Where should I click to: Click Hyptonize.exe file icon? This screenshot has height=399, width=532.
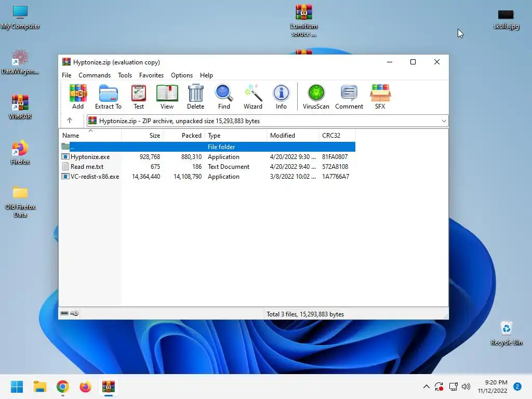pyautogui.click(x=65, y=157)
